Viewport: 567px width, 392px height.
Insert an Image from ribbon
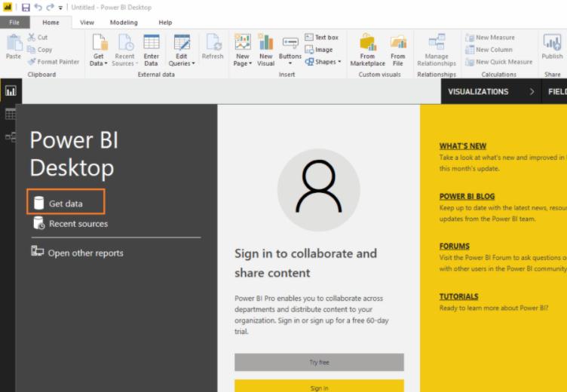(x=319, y=50)
